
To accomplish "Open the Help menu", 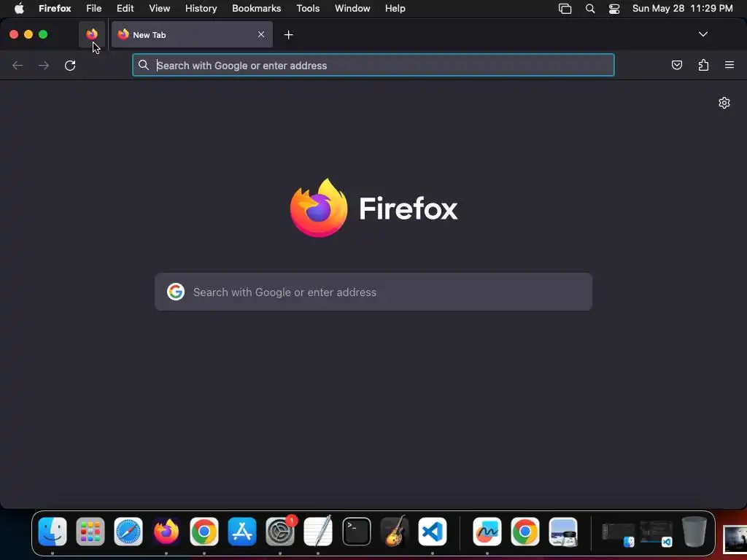I will 395,9.
